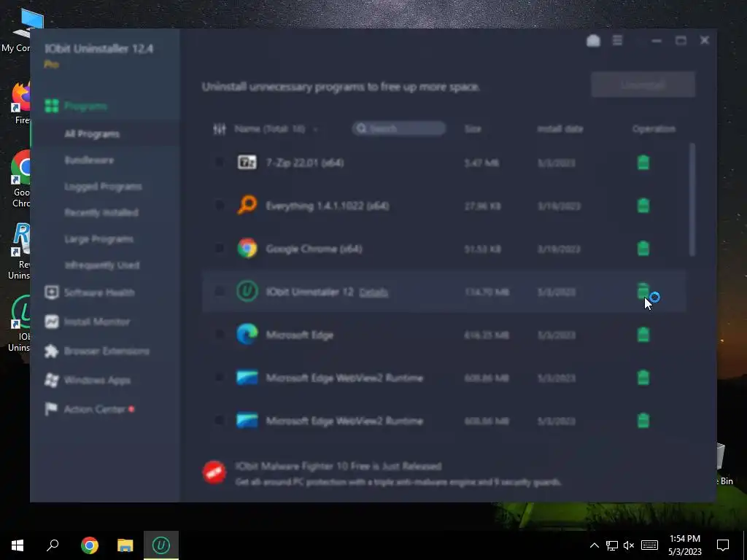
Task: Click the Uninstall button
Action: click(x=643, y=85)
